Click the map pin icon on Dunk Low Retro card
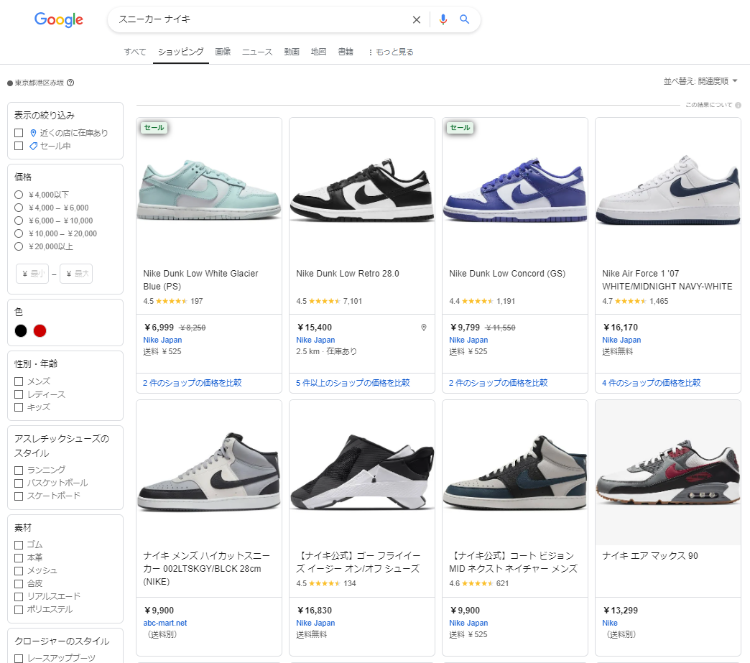The width and height of the screenshot is (750, 663). pyautogui.click(x=423, y=328)
